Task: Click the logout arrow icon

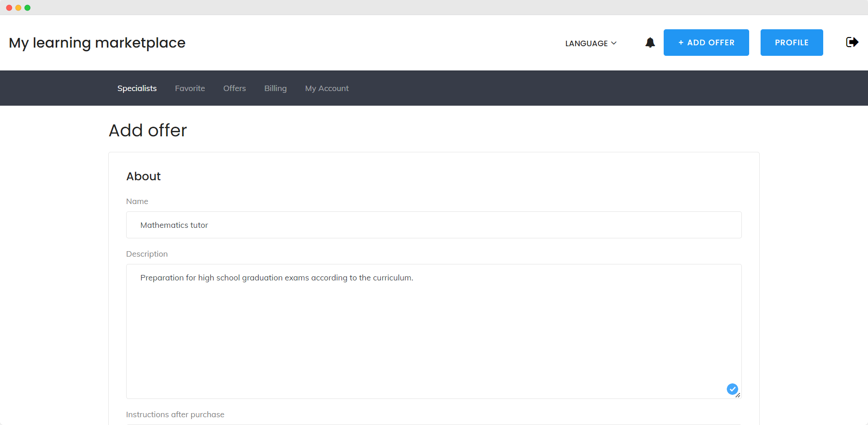Action: pyautogui.click(x=852, y=42)
